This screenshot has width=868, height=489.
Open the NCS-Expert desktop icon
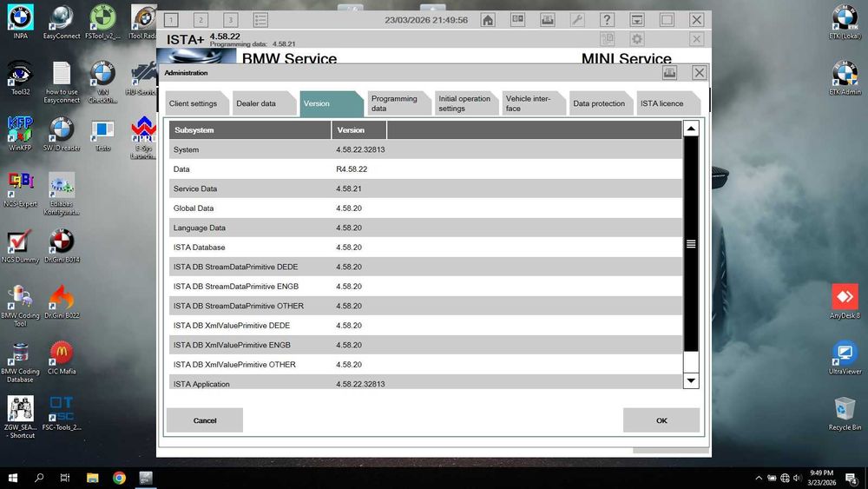(x=21, y=189)
